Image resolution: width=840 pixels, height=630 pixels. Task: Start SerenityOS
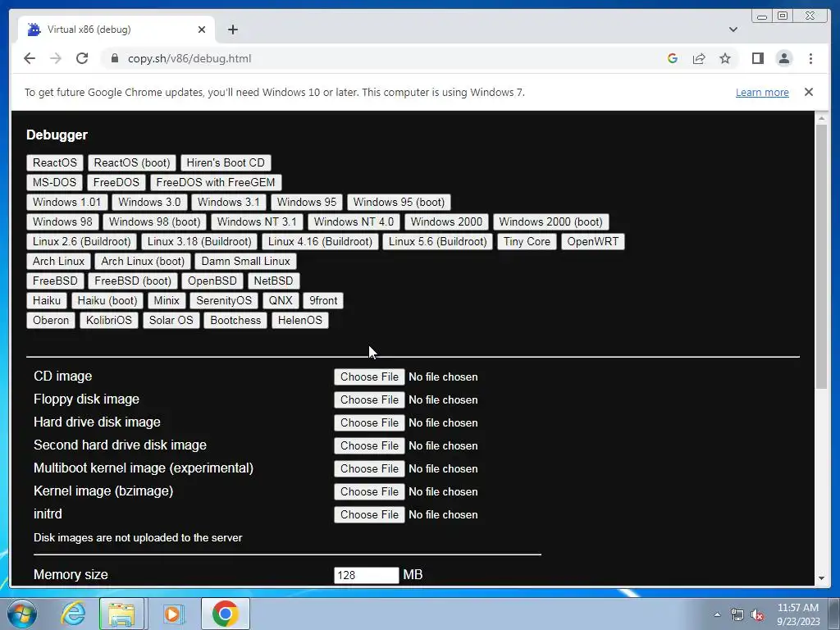point(223,300)
